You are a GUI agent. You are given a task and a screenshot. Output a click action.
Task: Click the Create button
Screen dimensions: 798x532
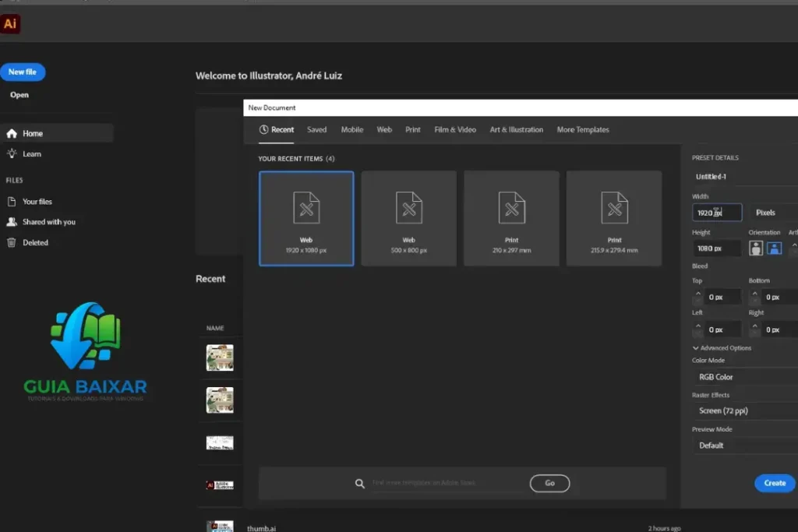(x=775, y=483)
